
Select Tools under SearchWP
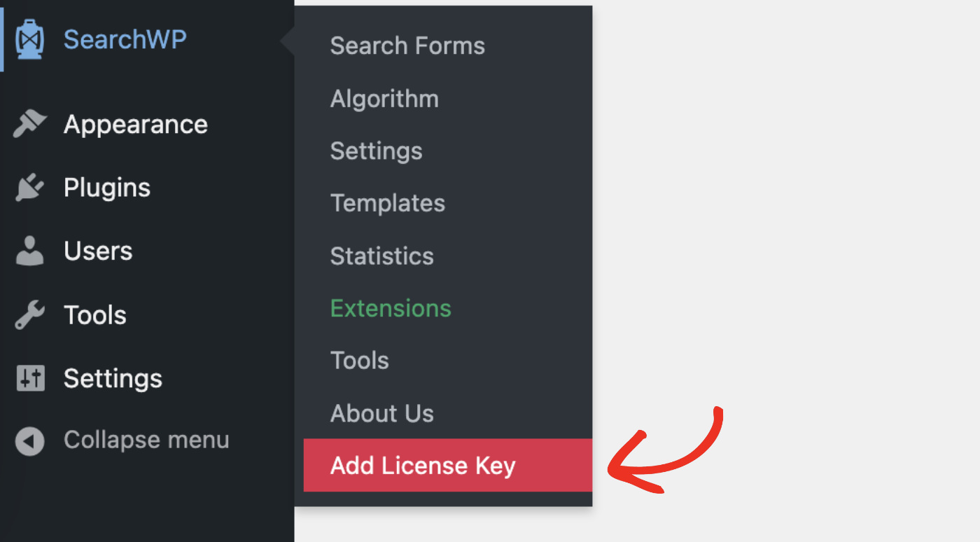click(x=359, y=360)
